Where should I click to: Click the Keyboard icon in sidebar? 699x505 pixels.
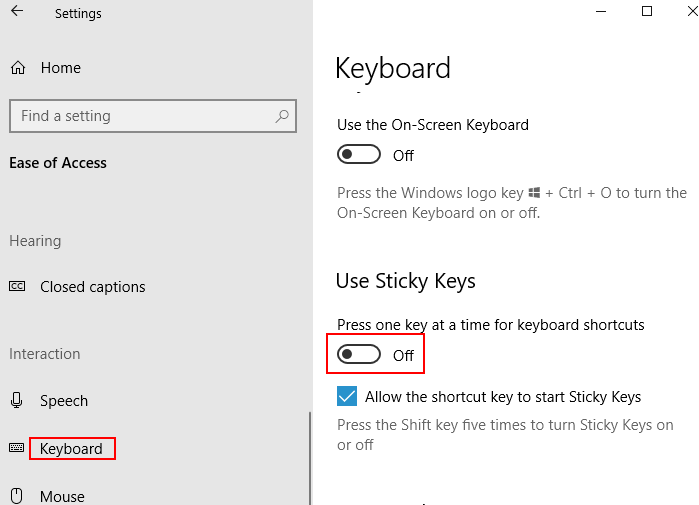coord(17,449)
